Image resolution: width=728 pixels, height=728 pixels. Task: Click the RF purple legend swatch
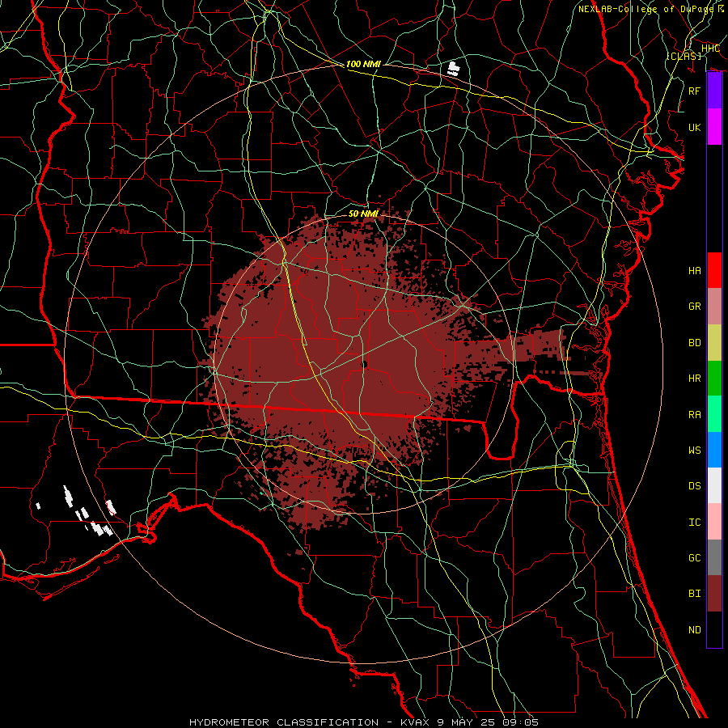(x=714, y=91)
